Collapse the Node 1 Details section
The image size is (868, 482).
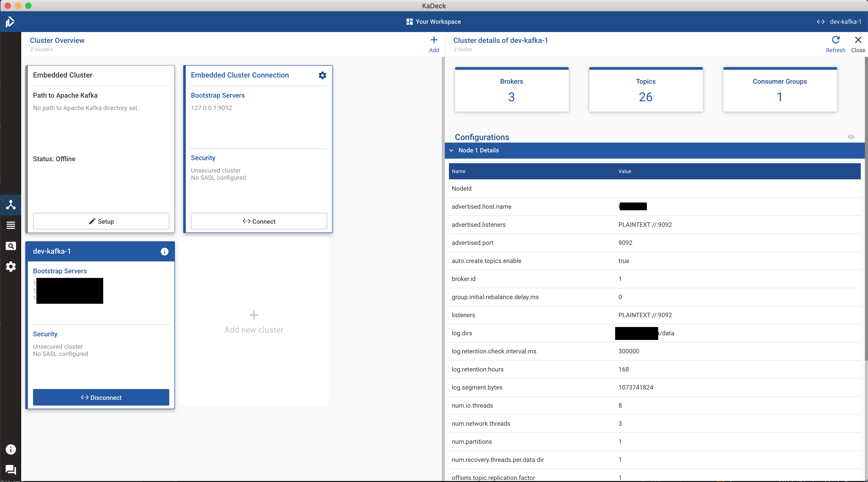pyautogui.click(x=452, y=150)
